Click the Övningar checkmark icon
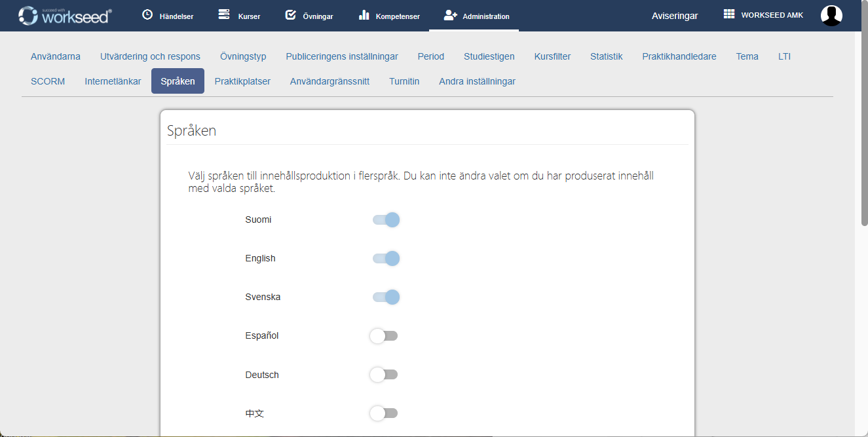The image size is (868, 437). (291, 15)
